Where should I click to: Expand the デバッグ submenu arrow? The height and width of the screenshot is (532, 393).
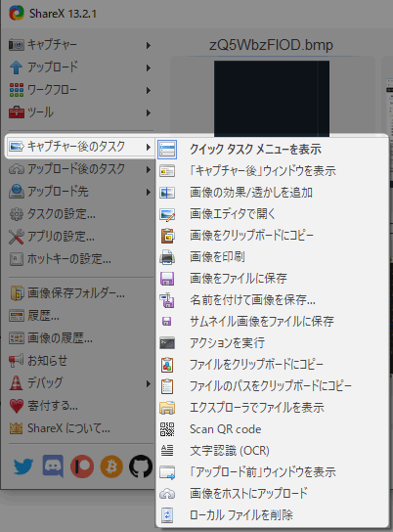coord(149,383)
